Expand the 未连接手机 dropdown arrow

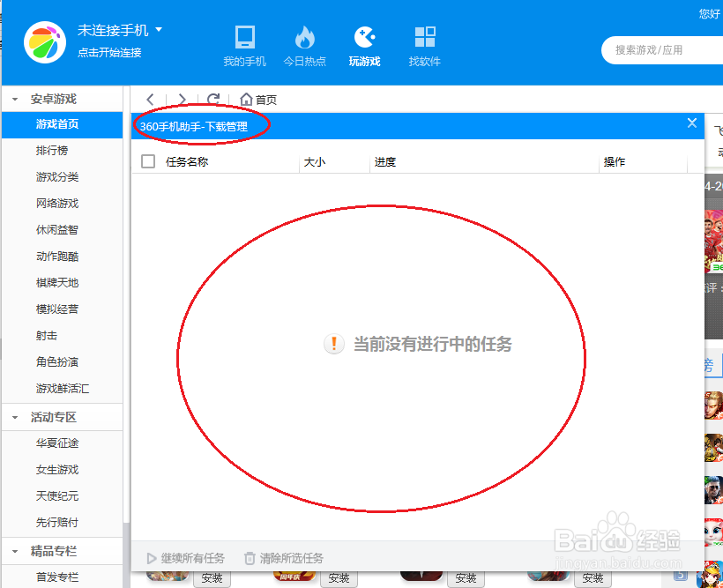pyautogui.click(x=159, y=29)
